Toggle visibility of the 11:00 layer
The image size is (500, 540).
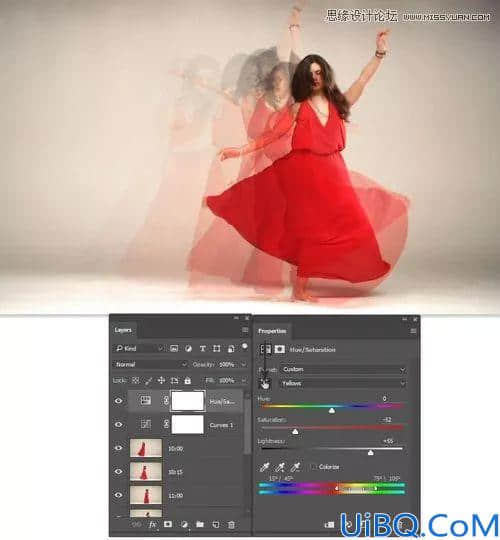(118, 495)
